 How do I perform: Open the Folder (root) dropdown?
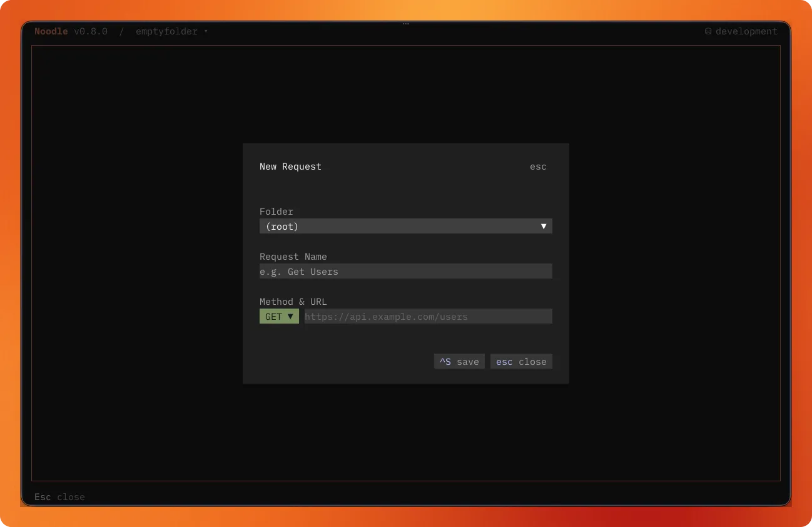(405, 226)
